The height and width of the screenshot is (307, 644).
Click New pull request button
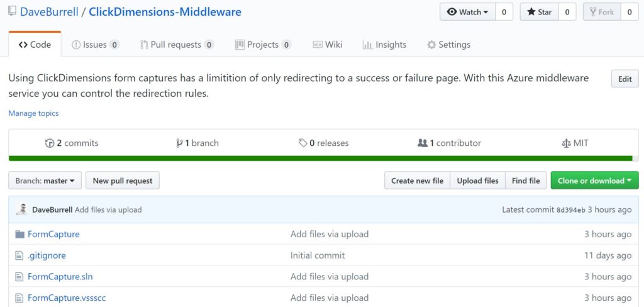coord(123,181)
